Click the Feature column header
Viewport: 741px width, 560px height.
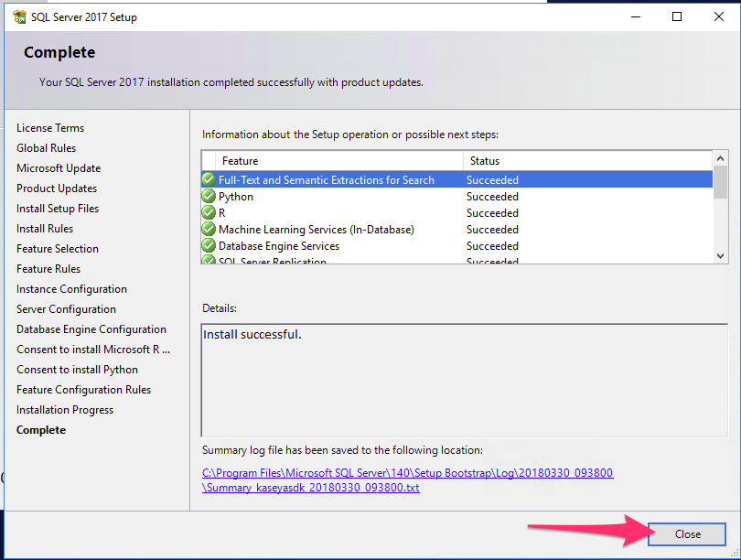tap(338, 161)
